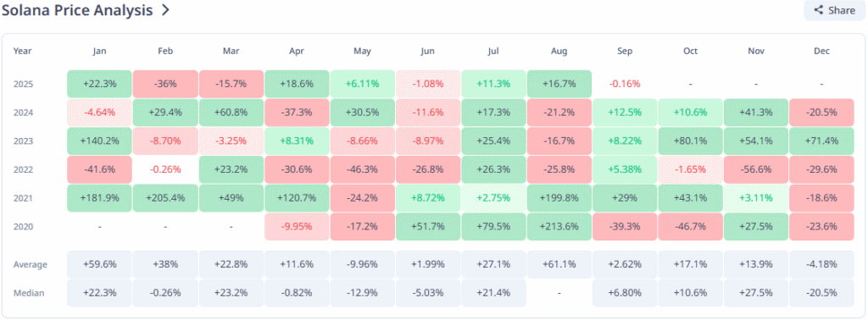The image size is (868, 320).
Task: Click the +205.4% February 2021 cell
Action: [165, 198]
